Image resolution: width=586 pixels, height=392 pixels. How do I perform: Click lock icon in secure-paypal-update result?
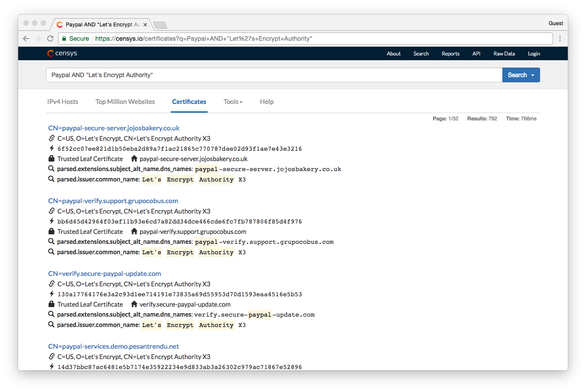pyautogui.click(x=52, y=304)
